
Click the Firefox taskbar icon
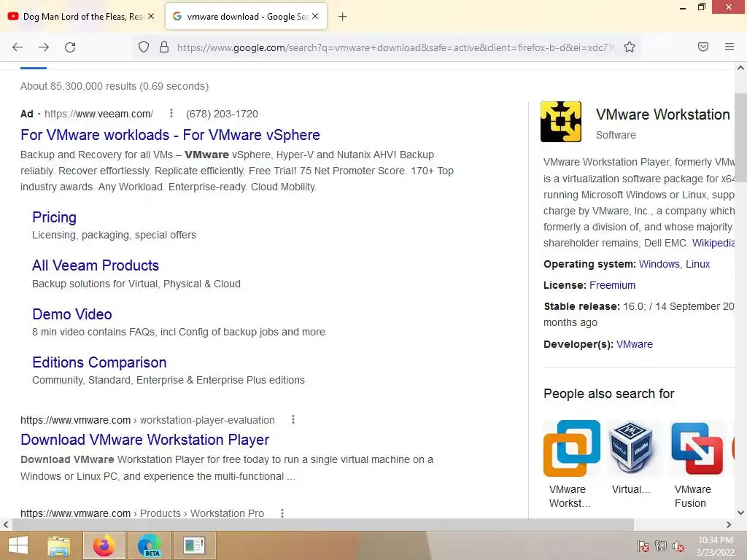click(x=104, y=545)
